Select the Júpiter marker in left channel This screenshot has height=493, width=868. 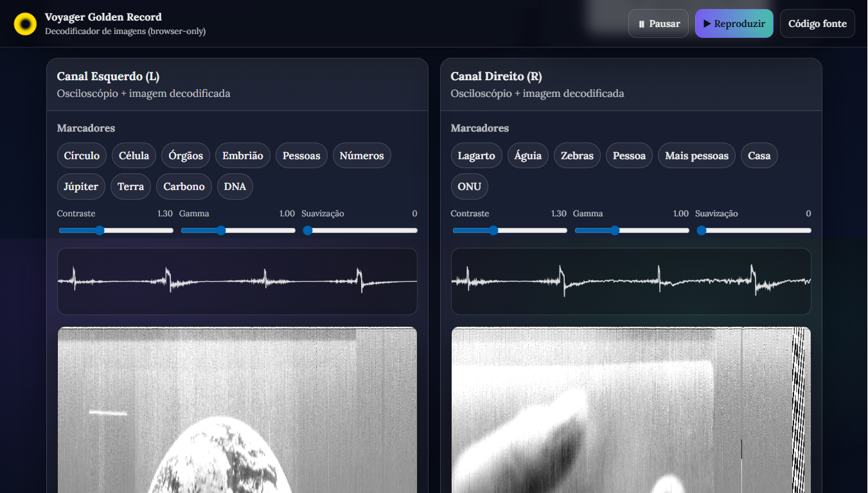coord(81,187)
